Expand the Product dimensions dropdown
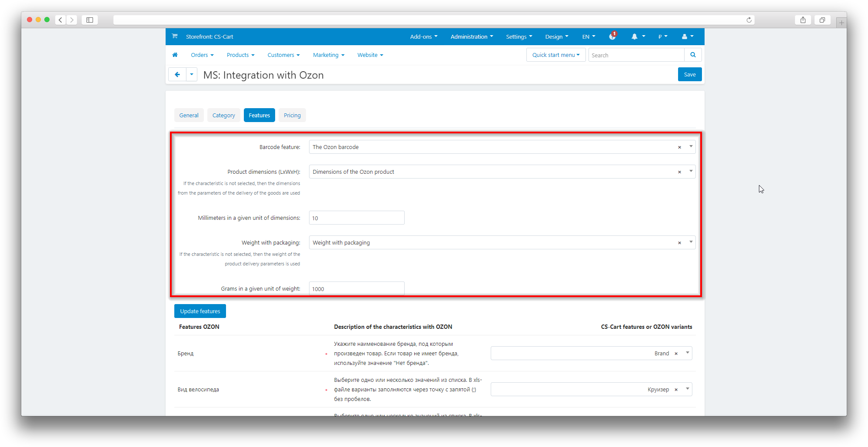This screenshot has height=447, width=868. point(691,172)
